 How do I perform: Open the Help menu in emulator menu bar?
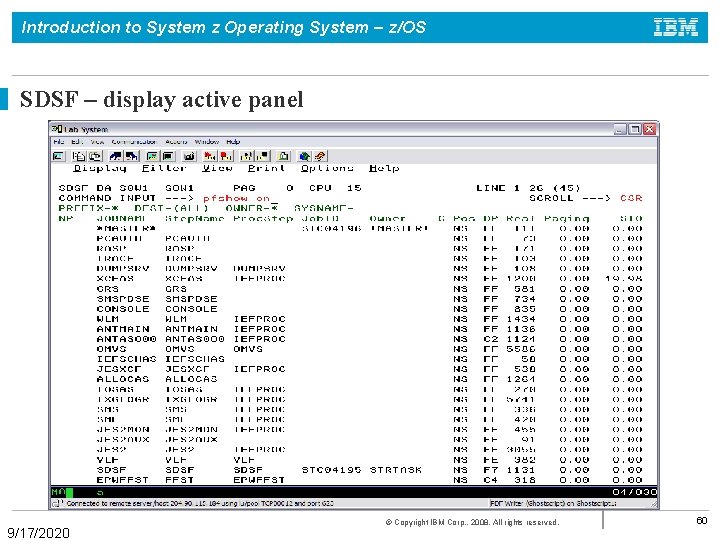(233, 141)
